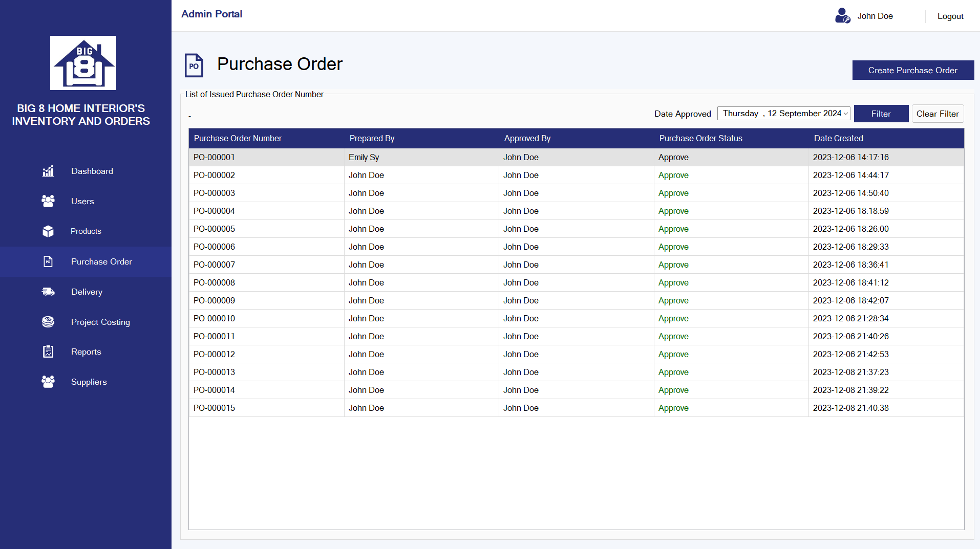Click the user profile avatar icon
980x549 pixels.
[x=842, y=16]
